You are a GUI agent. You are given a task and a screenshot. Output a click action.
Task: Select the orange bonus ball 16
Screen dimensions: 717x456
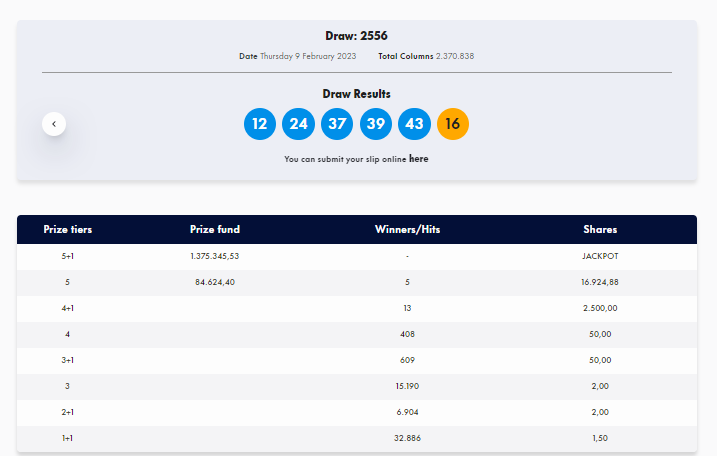(453, 124)
